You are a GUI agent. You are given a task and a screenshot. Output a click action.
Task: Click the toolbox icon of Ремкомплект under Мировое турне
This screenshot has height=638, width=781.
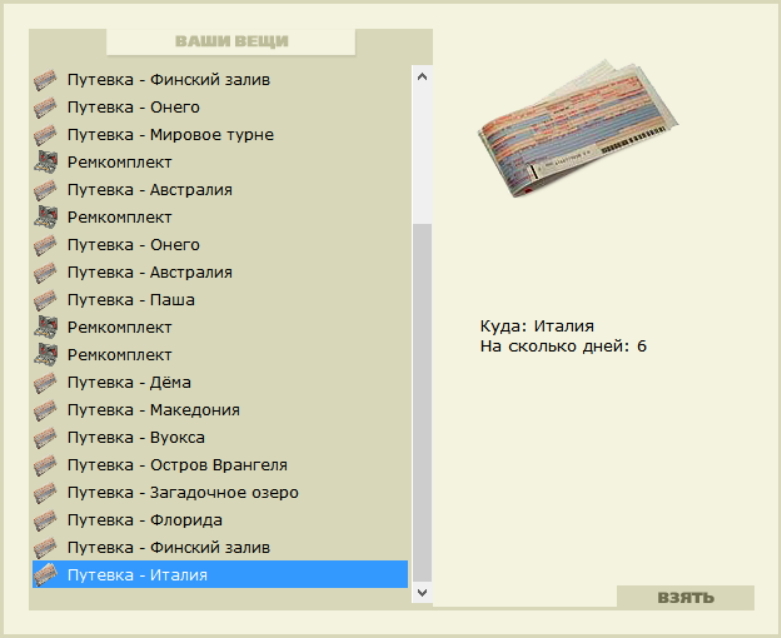(x=45, y=162)
